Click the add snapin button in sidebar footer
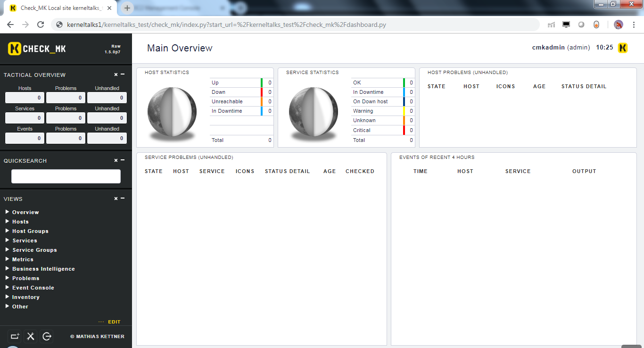The width and height of the screenshot is (644, 348). point(15,336)
